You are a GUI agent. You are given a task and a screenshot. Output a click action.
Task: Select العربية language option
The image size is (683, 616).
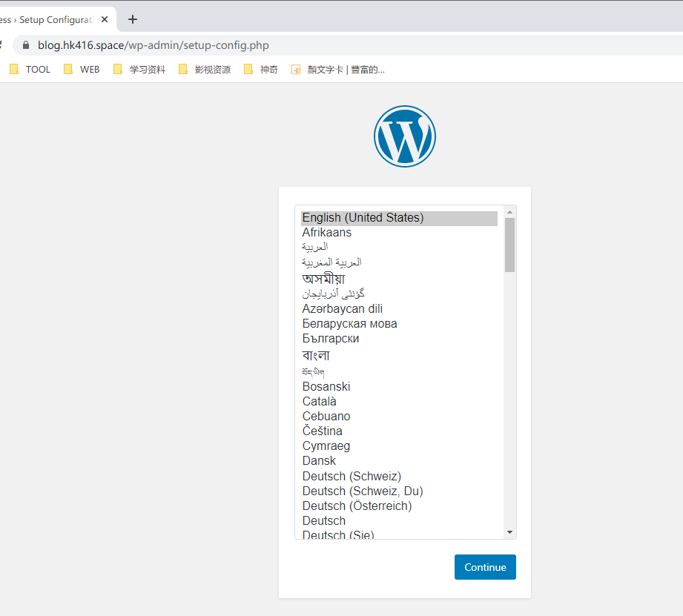click(x=399, y=248)
